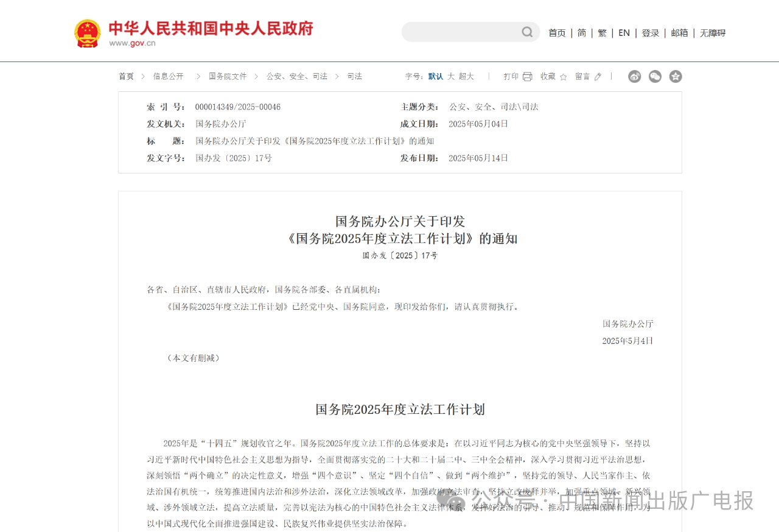Click the circular star share icon
Screen dimensions: 779x532
676,76
